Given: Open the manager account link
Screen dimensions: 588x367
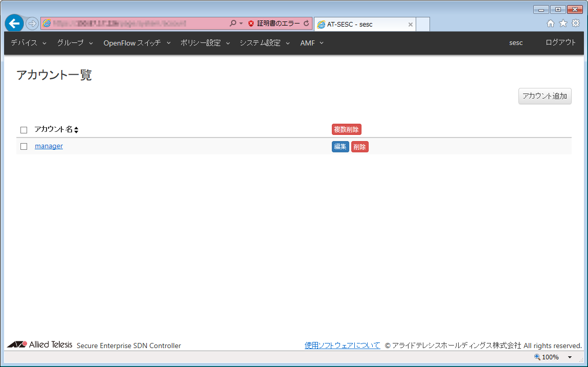Looking at the screenshot, I should [x=49, y=146].
